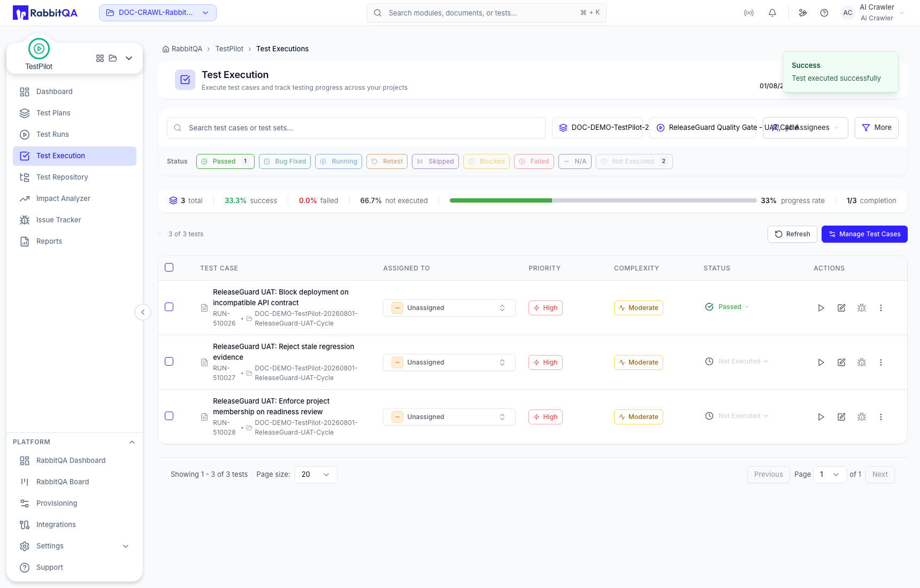
Task: Toggle the select-all tests checkbox
Action: pos(169,267)
